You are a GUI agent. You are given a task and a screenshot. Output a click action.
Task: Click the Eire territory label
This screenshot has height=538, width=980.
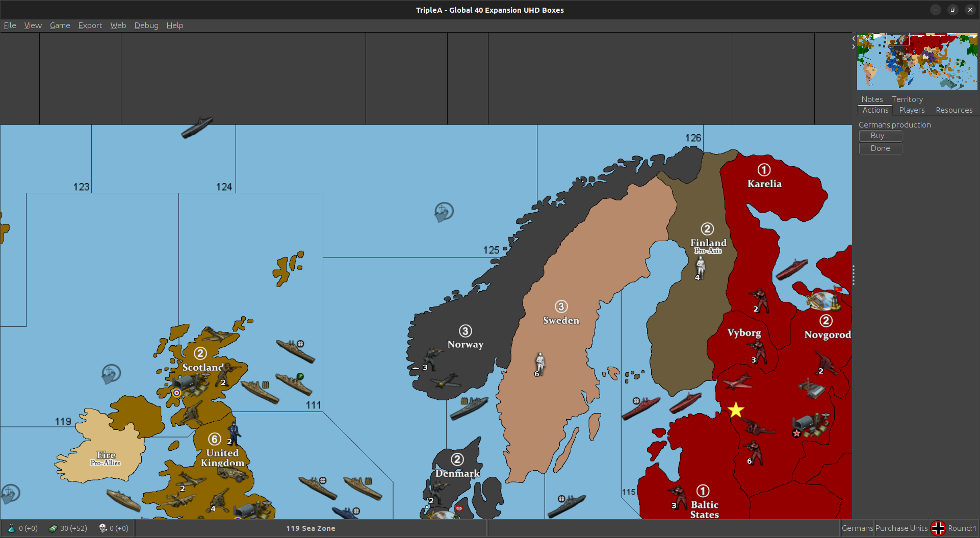pos(106,455)
